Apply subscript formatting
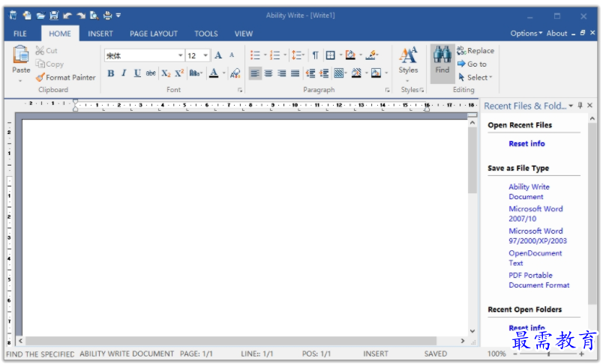603x364 pixels. (x=166, y=73)
